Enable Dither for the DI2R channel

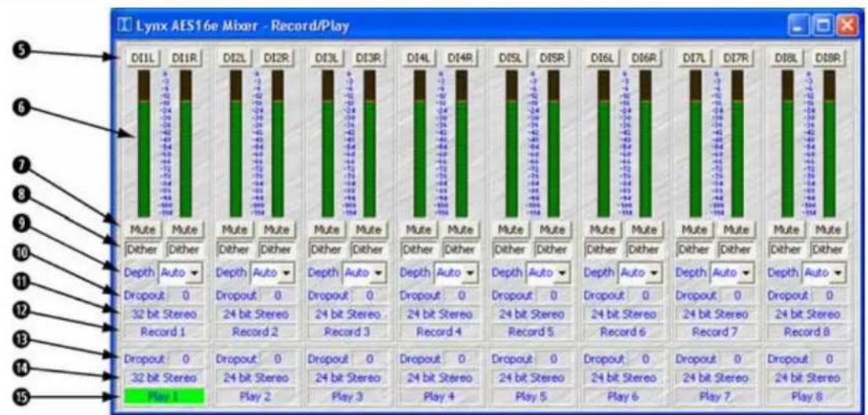click(278, 249)
